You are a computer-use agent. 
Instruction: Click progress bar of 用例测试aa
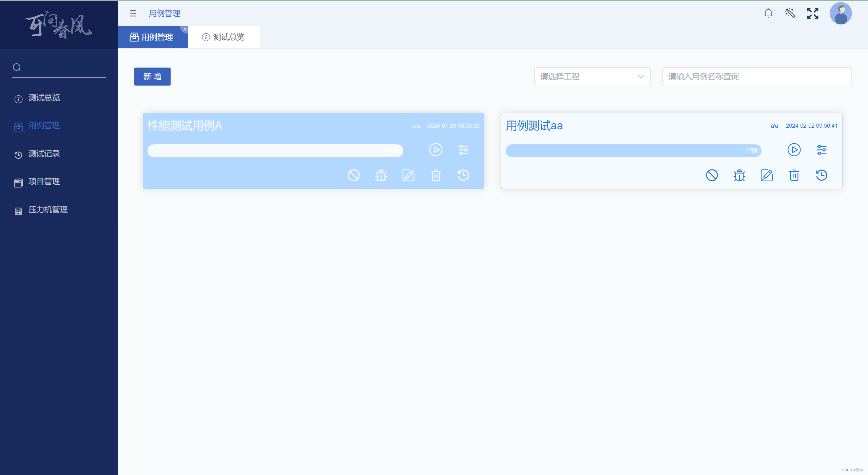[633, 150]
